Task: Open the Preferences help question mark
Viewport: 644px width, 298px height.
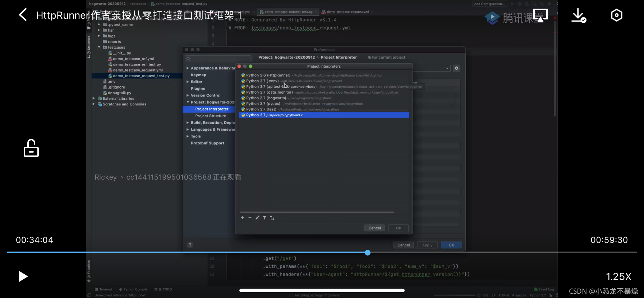Action: pos(190,245)
